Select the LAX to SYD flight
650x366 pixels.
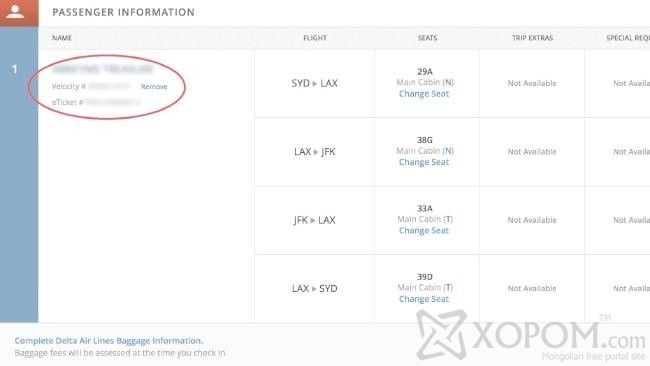click(x=314, y=288)
